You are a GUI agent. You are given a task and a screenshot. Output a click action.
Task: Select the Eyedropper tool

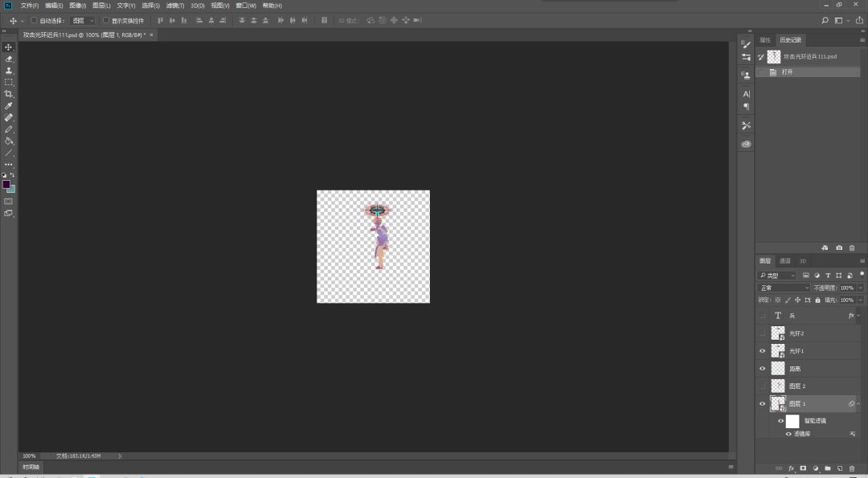pos(8,106)
